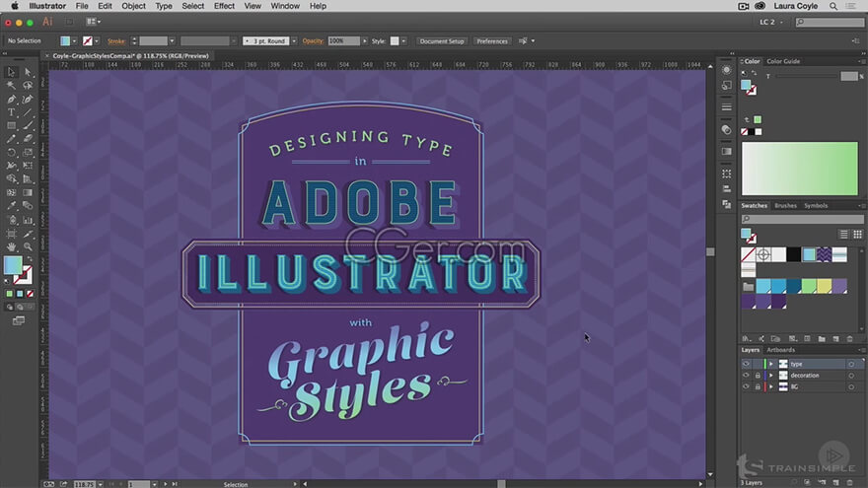Select the Line Segment tool
The width and height of the screenshot is (868, 488).
pos(28,112)
